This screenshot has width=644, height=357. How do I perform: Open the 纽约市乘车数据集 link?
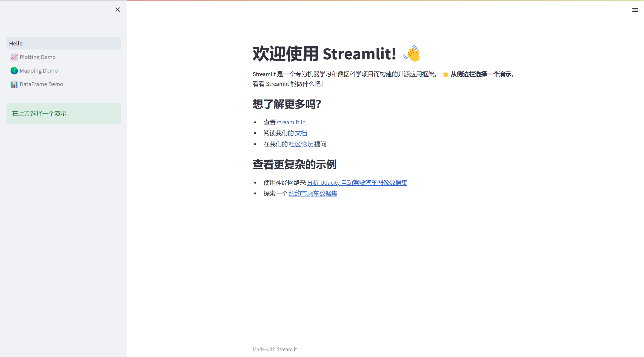coord(313,193)
